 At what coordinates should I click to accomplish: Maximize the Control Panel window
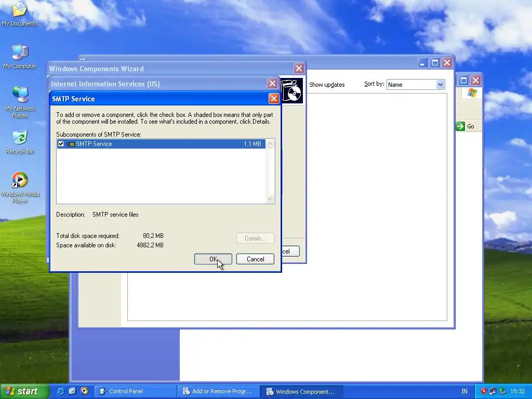[x=463, y=81]
